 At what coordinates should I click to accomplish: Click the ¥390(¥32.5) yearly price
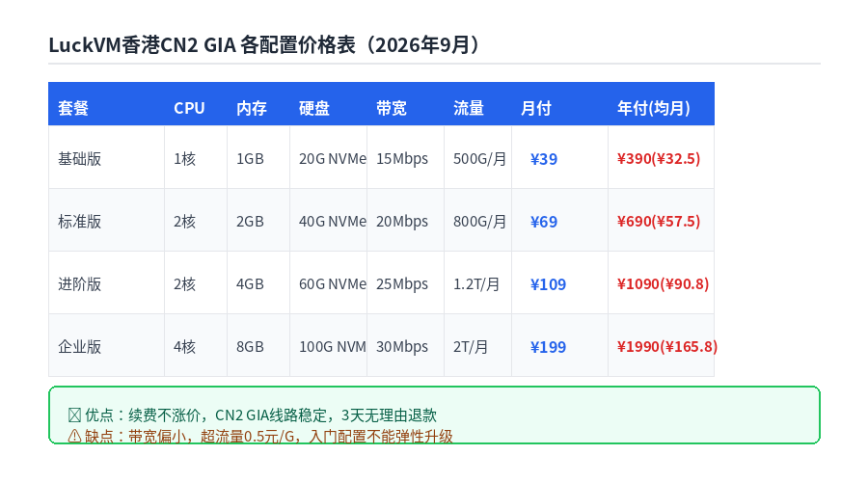659,159
